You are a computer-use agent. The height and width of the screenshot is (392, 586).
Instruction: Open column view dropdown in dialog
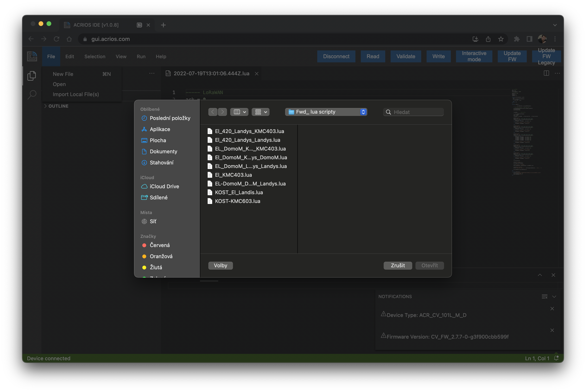[239, 112]
